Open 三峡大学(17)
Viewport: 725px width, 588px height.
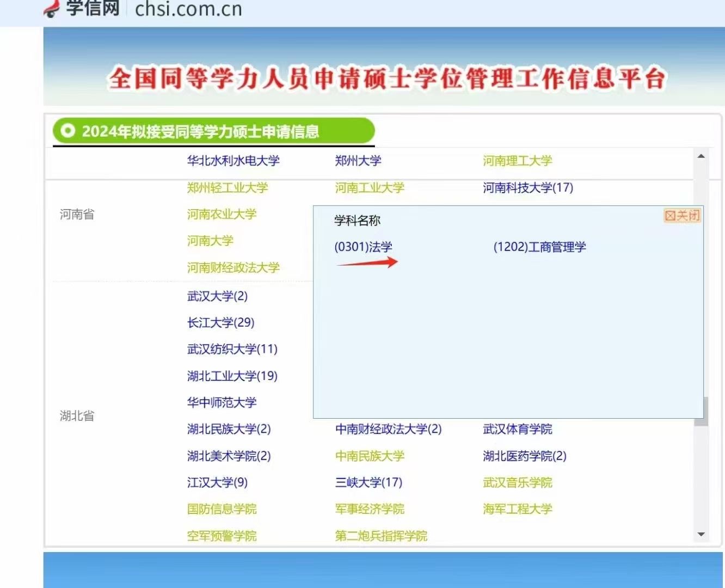pyautogui.click(x=368, y=482)
